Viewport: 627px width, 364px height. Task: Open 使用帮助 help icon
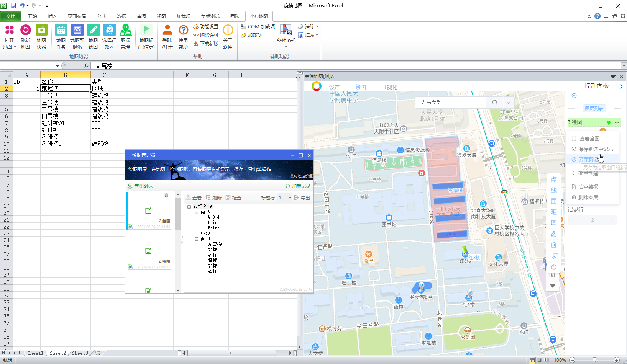[x=183, y=37]
